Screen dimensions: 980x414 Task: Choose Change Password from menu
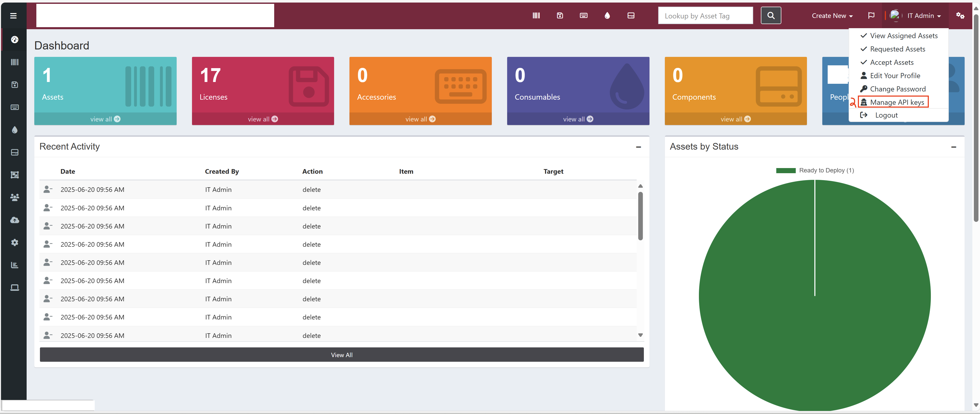tap(899, 89)
